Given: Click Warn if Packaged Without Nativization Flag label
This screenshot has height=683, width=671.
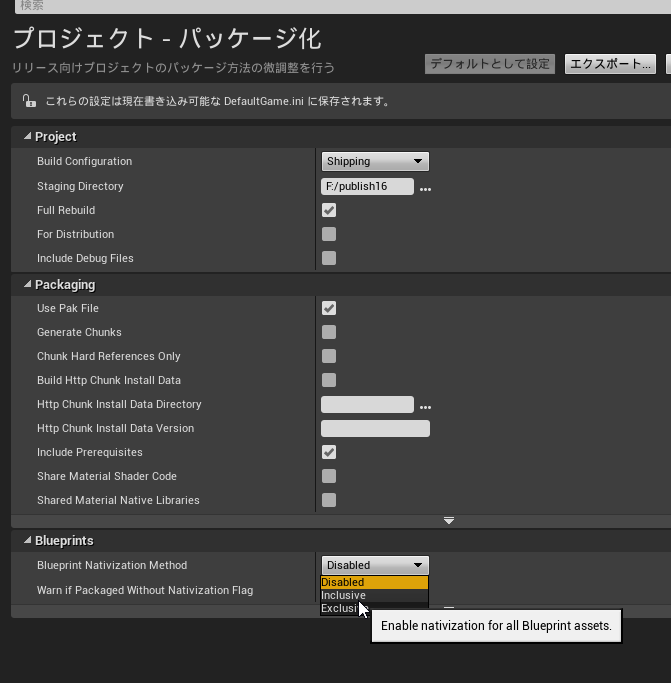Looking at the screenshot, I should (145, 590).
